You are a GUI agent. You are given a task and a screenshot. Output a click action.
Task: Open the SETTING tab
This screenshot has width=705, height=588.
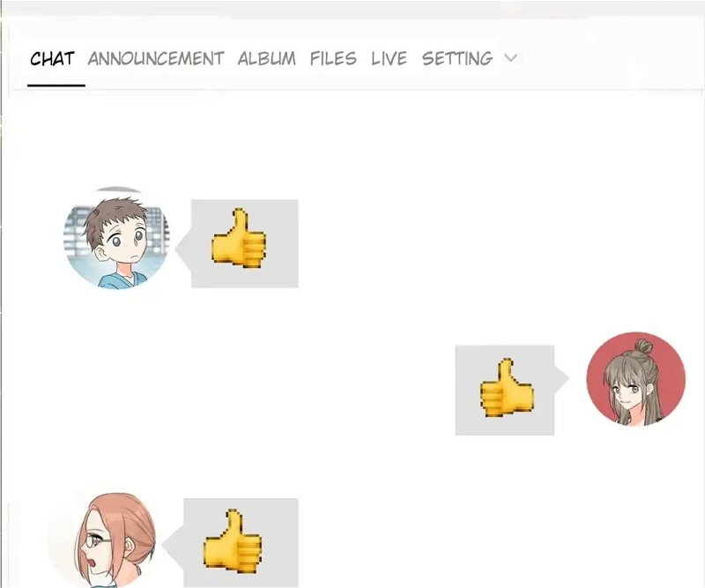[x=457, y=59]
